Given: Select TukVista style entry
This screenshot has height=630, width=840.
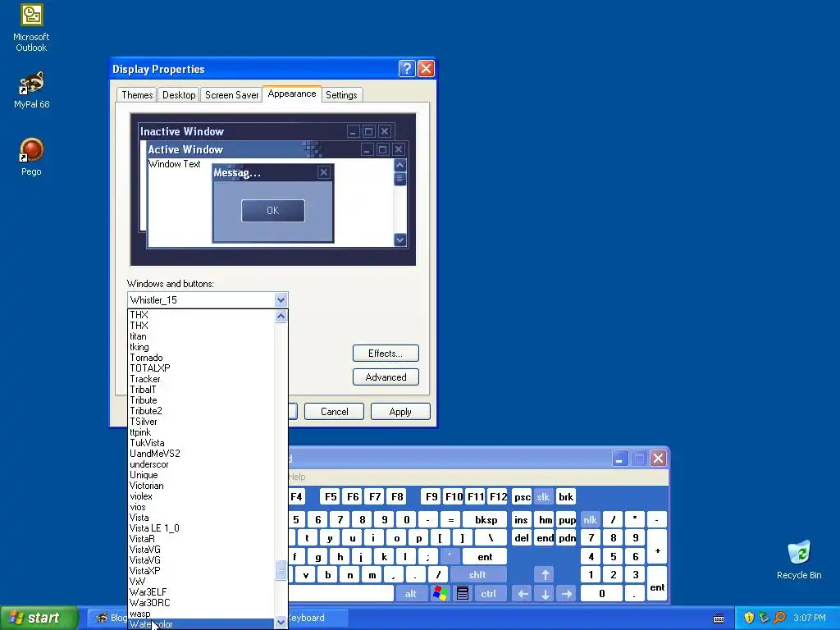Looking at the screenshot, I should pos(201,443).
